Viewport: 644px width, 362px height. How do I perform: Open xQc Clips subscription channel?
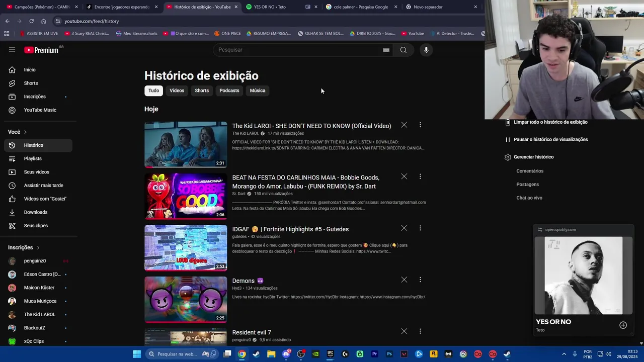coord(38,341)
